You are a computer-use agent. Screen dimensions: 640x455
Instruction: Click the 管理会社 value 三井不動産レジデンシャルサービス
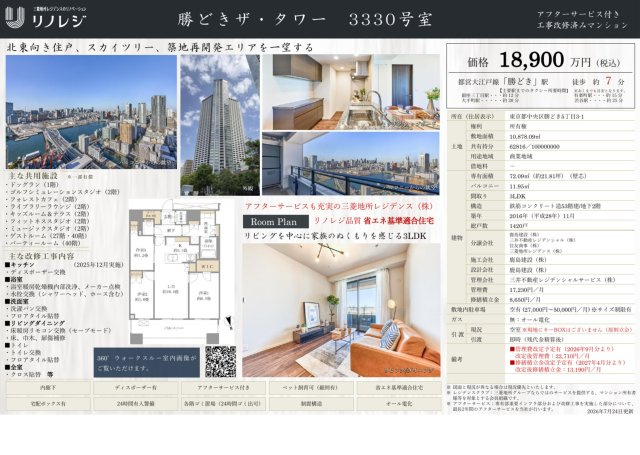pos(562,280)
